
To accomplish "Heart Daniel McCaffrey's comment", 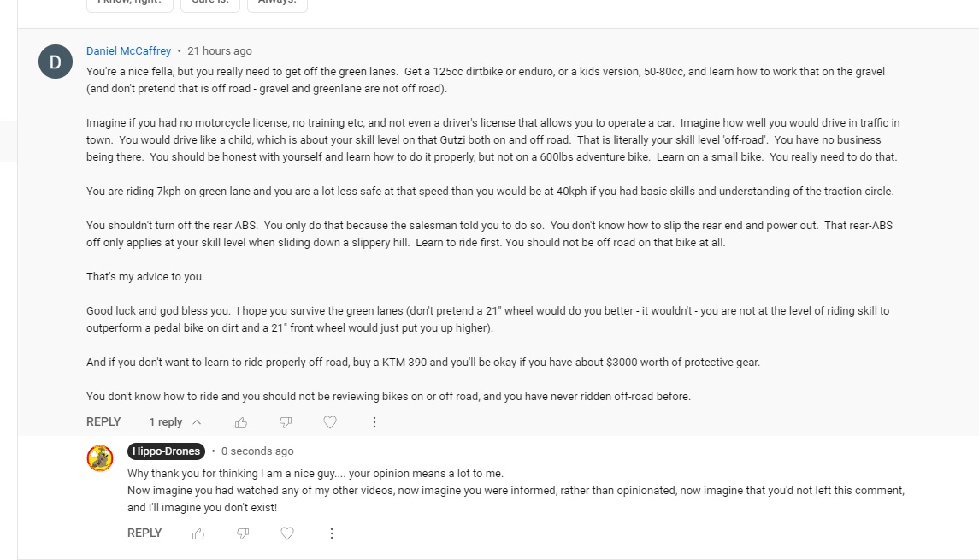I will (330, 422).
